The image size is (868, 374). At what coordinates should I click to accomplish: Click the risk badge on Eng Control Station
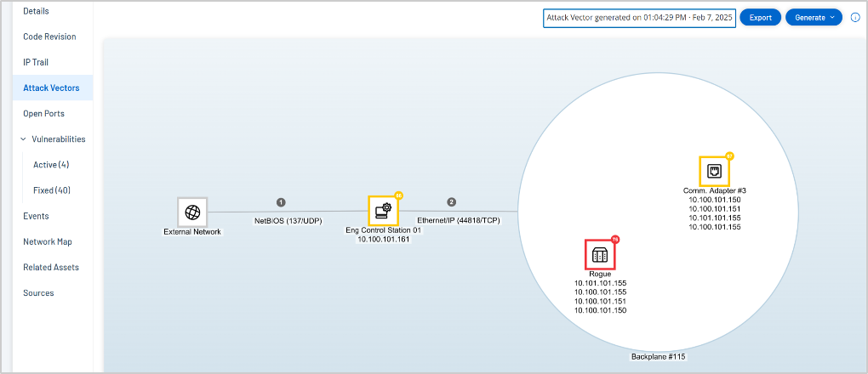398,195
